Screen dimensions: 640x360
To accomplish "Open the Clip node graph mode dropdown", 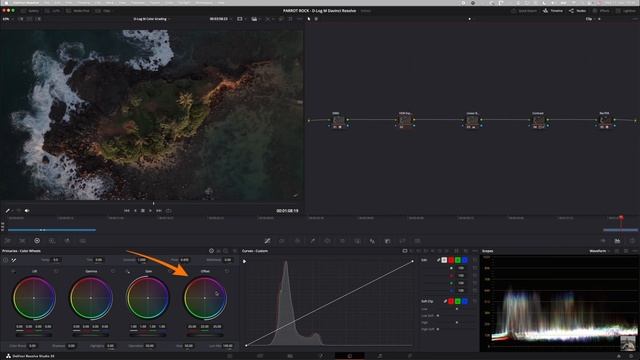I will coord(591,19).
